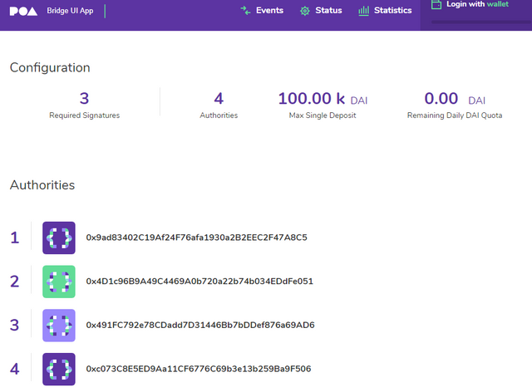The height and width of the screenshot is (392, 532).
Task: Switch to the Statistics page
Action: pyautogui.click(x=392, y=11)
